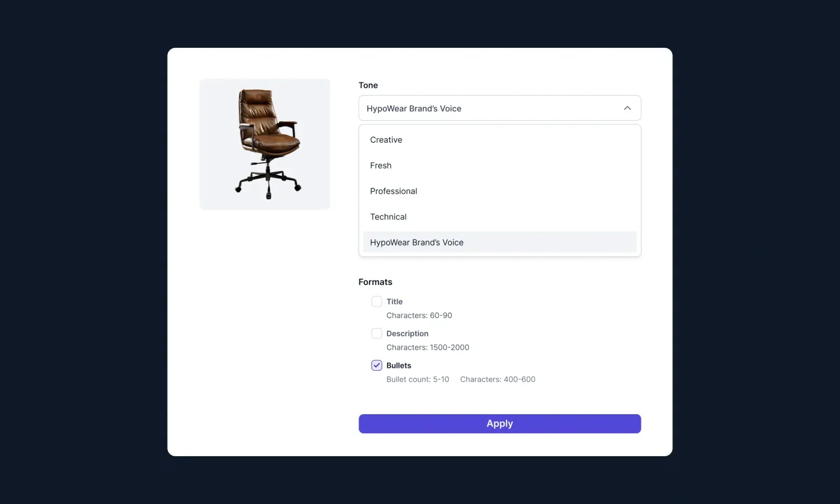Click the Description label text
Image resolution: width=840 pixels, height=504 pixels.
[407, 333]
